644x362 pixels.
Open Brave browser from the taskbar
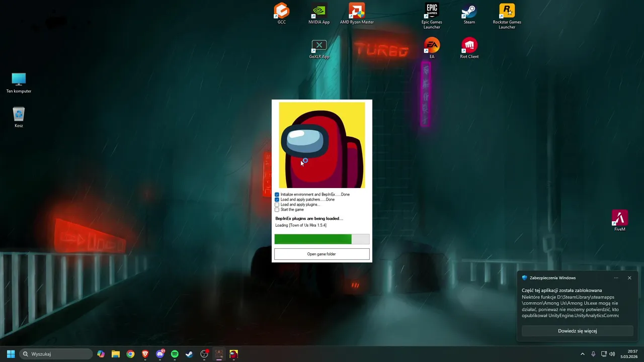[145, 354]
